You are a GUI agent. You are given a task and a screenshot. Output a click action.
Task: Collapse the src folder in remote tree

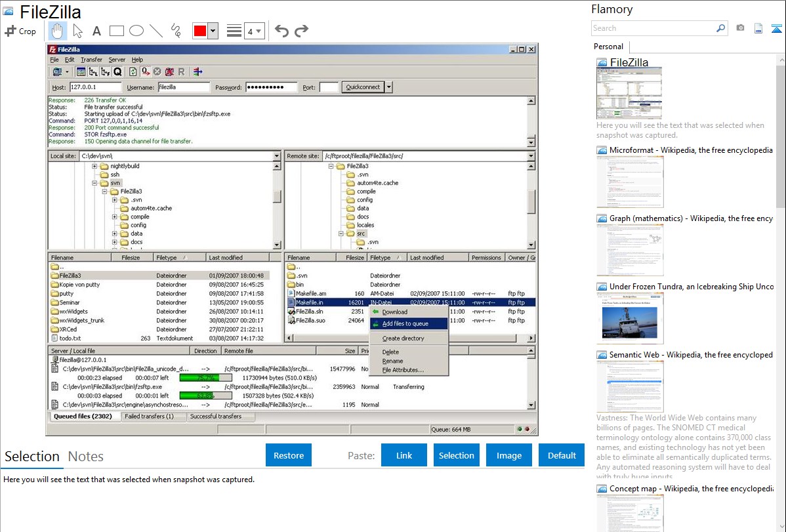[x=341, y=234]
